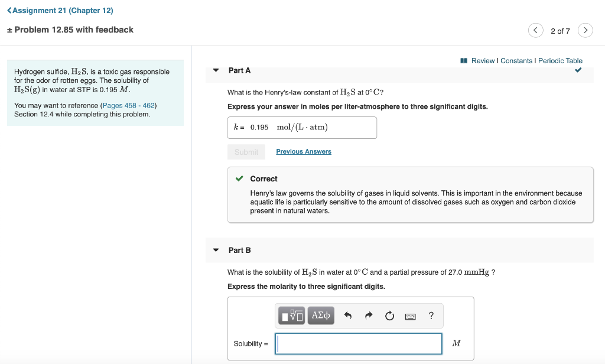
Task: Click the question mark help icon
Action: pos(431,316)
